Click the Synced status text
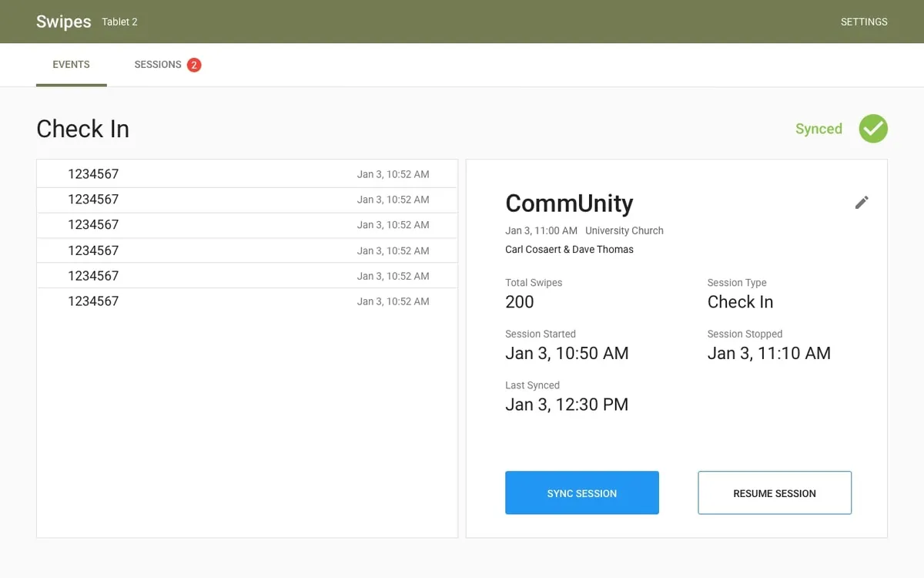The image size is (924, 578). tap(819, 129)
